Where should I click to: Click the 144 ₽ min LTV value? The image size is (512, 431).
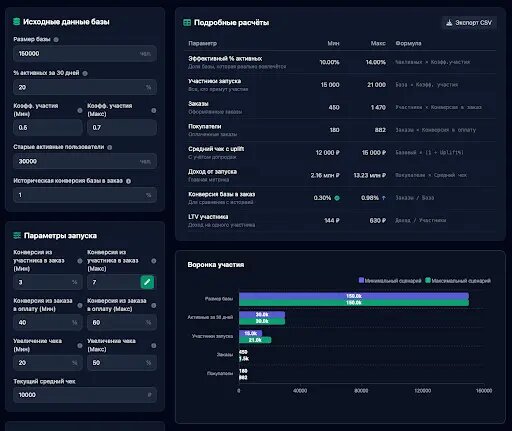332,221
